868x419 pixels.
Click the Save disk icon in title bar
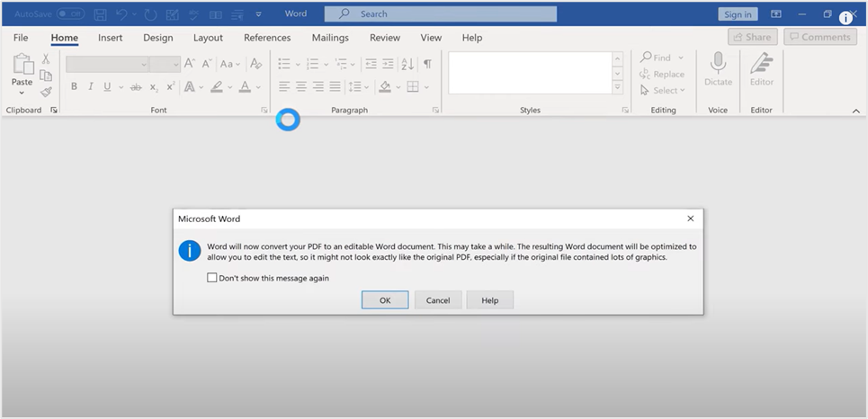(100, 14)
